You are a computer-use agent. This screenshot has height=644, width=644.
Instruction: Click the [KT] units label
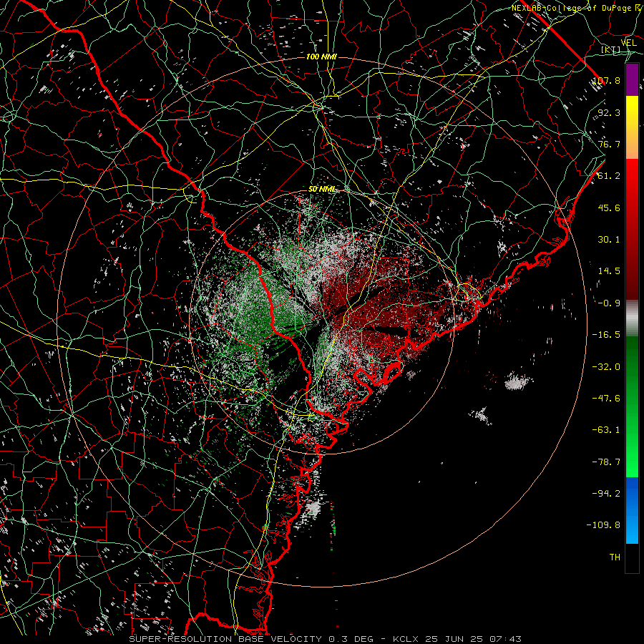click(611, 50)
